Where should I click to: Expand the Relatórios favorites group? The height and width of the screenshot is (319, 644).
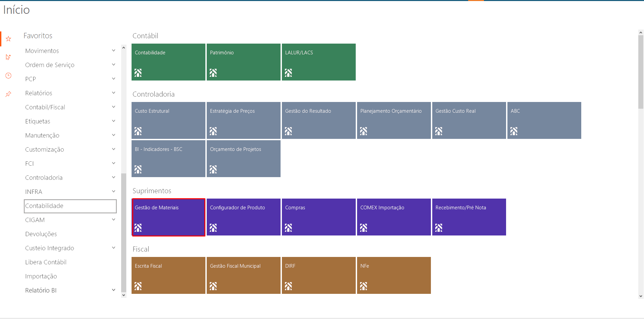(113, 93)
